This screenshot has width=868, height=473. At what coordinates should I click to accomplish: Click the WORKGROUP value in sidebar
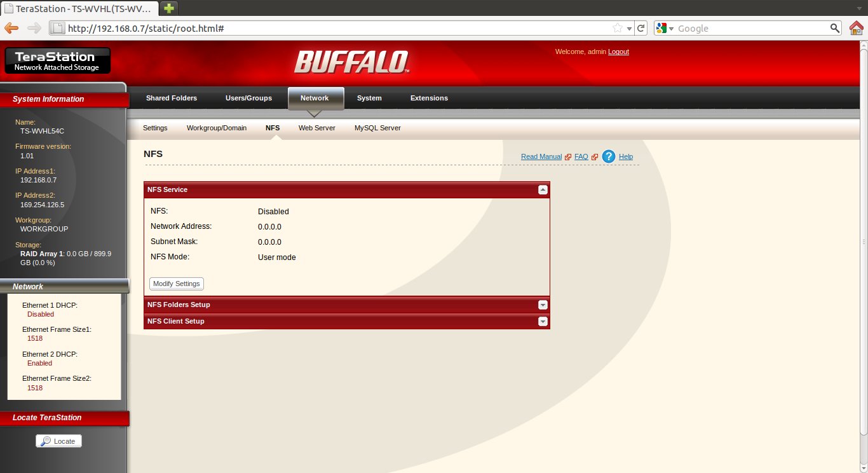44,229
